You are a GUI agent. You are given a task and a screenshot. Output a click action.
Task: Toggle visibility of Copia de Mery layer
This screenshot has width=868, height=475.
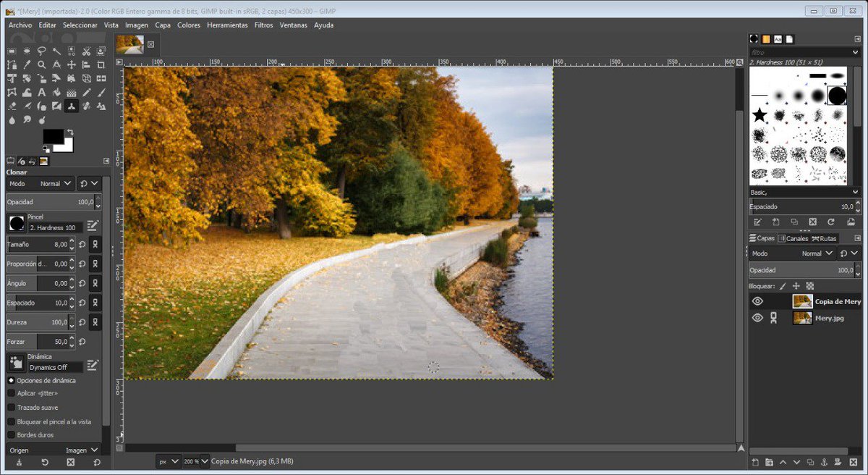(x=757, y=301)
